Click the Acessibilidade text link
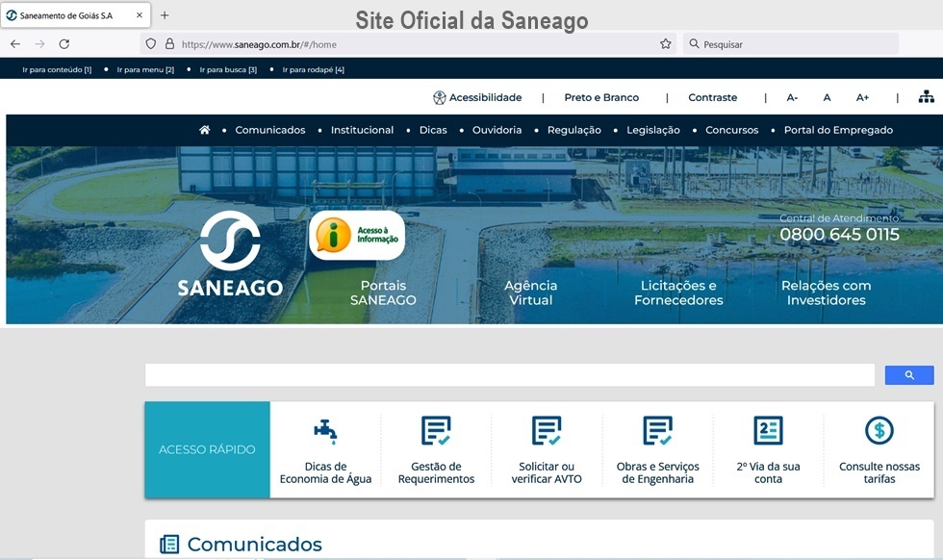 tap(485, 97)
